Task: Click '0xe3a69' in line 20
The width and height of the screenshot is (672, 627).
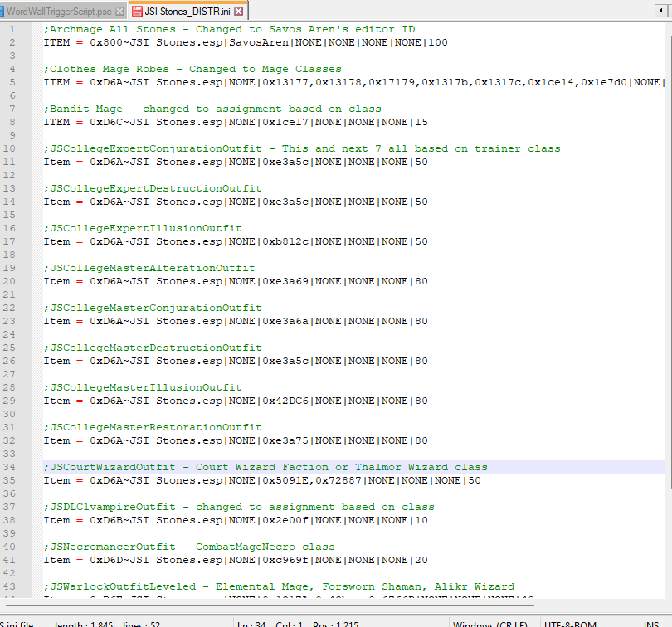Action: tap(285, 282)
